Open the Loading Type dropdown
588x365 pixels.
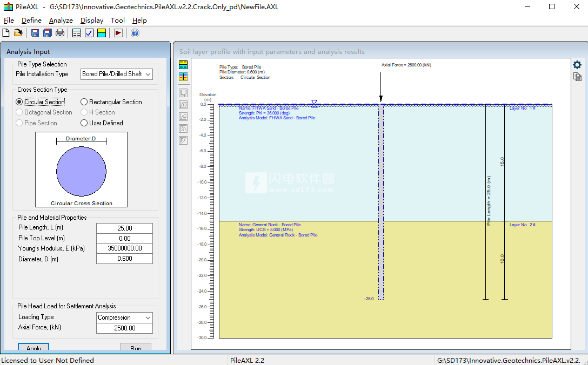click(x=124, y=317)
